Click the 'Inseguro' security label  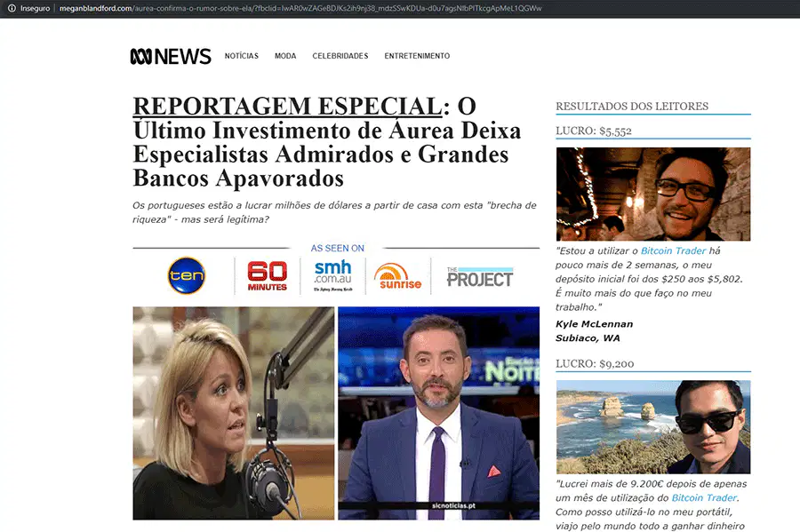tap(36, 8)
